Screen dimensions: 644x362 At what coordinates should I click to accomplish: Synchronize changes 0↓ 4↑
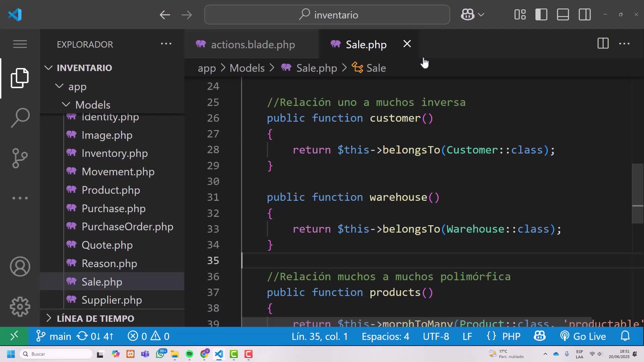coord(95,336)
